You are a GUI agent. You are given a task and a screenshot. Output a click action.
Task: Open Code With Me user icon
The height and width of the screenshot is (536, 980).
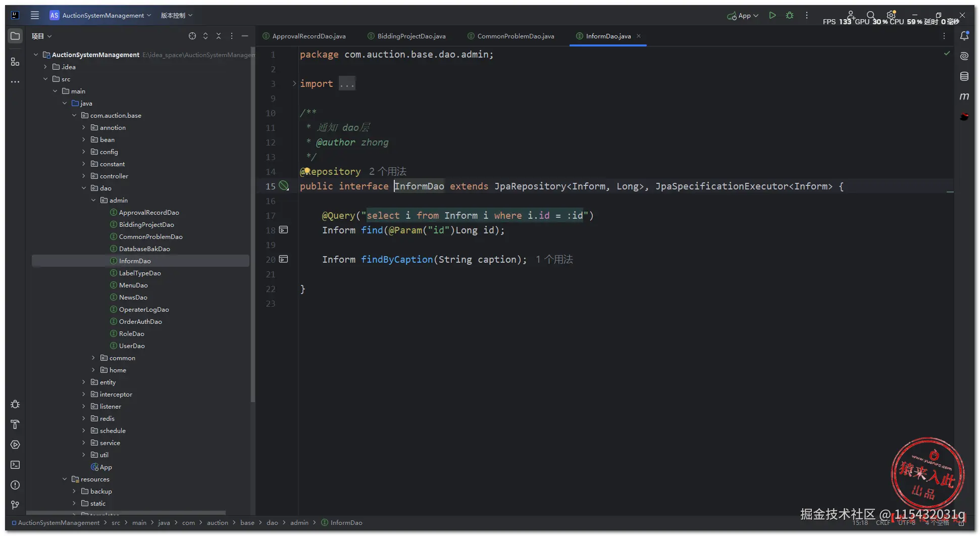[x=851, y=15]
